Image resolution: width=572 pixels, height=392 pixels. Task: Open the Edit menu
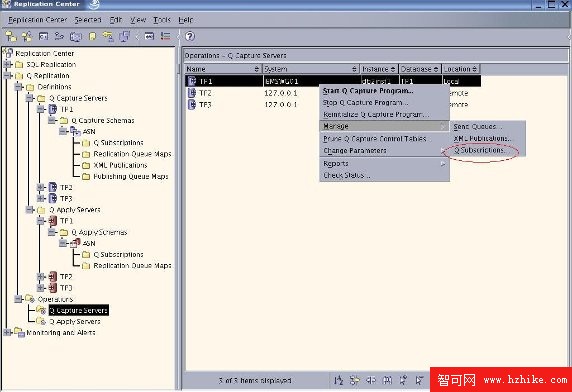[x=116, y=20]
